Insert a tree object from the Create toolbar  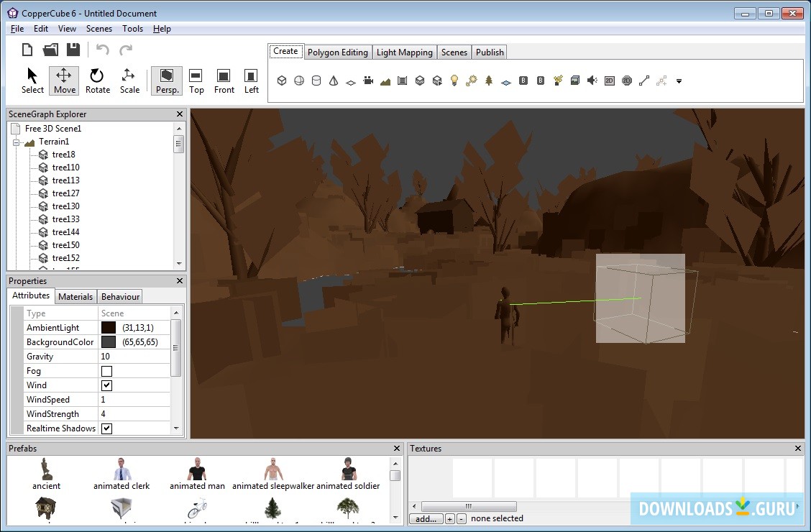489,81
